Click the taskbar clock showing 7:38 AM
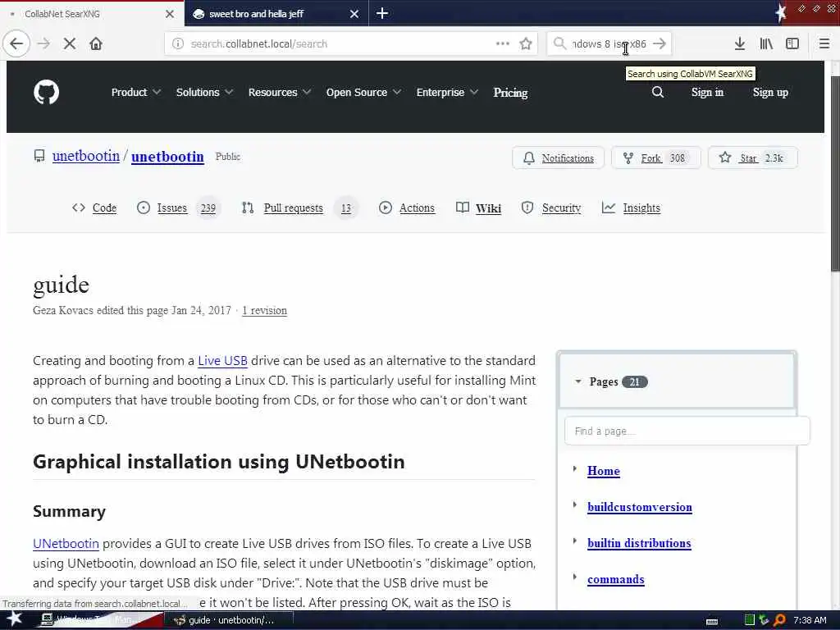 click(x=810, y=620)
